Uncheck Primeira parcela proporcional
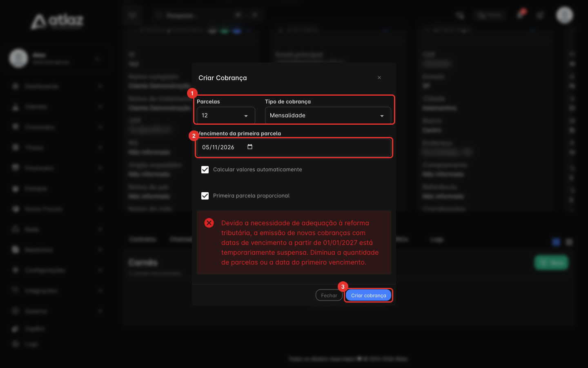588x368 pixels. [205, 196]
